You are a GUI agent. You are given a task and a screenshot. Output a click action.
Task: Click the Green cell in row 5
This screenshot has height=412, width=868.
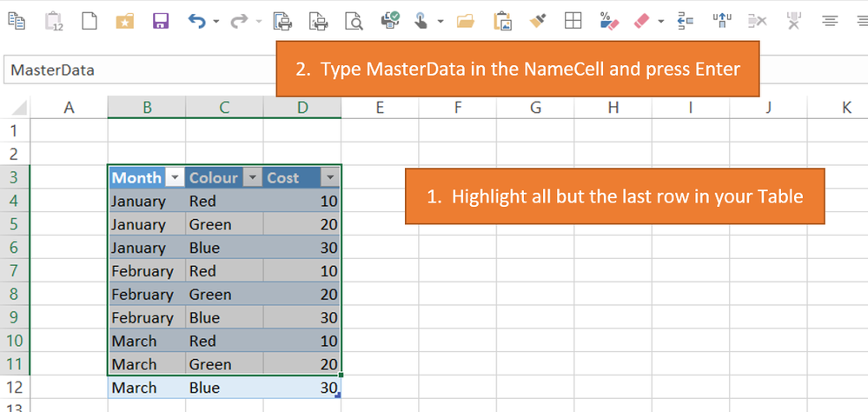point(224,224)
